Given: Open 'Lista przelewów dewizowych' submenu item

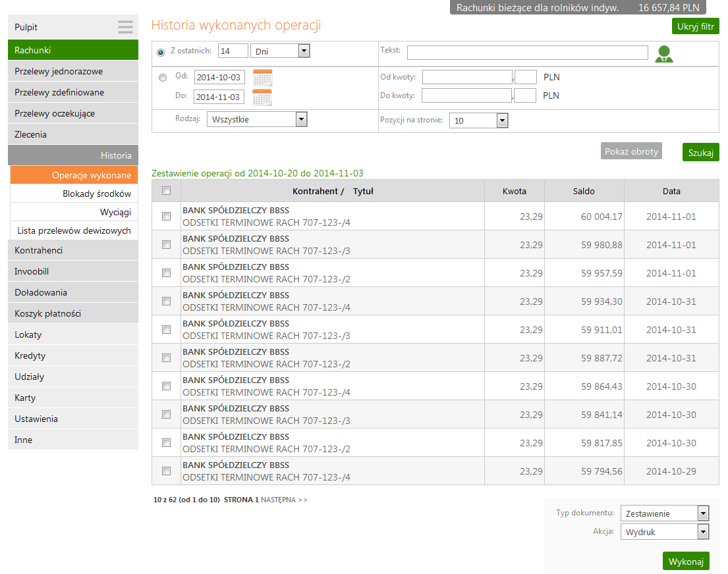Looking at the screenshot, I should [74, 230].
